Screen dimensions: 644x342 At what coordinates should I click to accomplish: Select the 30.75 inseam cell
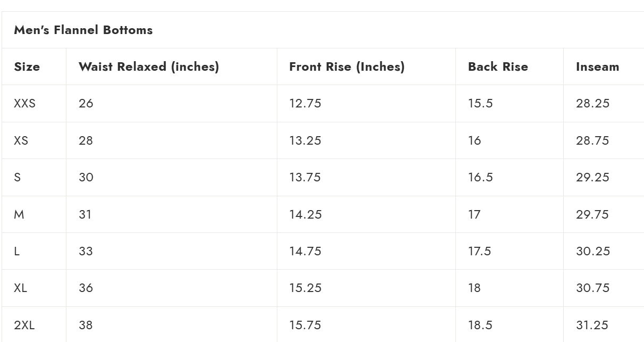(x=592, y=288)
